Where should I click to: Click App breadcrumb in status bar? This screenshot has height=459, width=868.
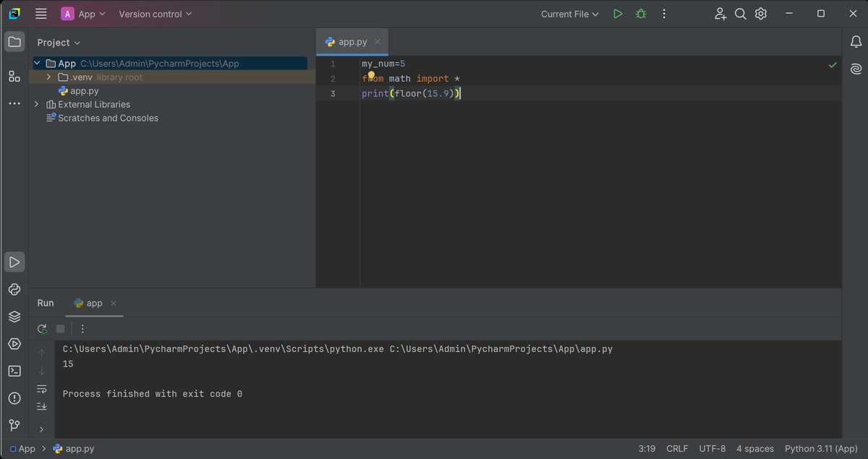pyautogui.click(x=22, y=449)
